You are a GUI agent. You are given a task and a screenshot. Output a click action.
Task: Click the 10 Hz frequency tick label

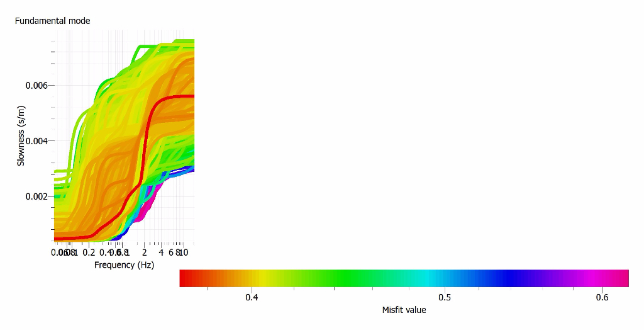pyautogui.click(x=184, y=253)
